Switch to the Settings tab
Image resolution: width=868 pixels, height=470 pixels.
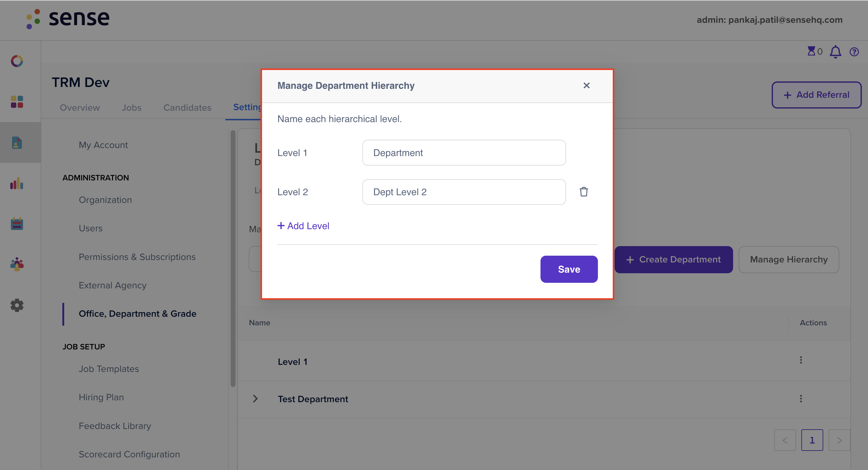247,107
